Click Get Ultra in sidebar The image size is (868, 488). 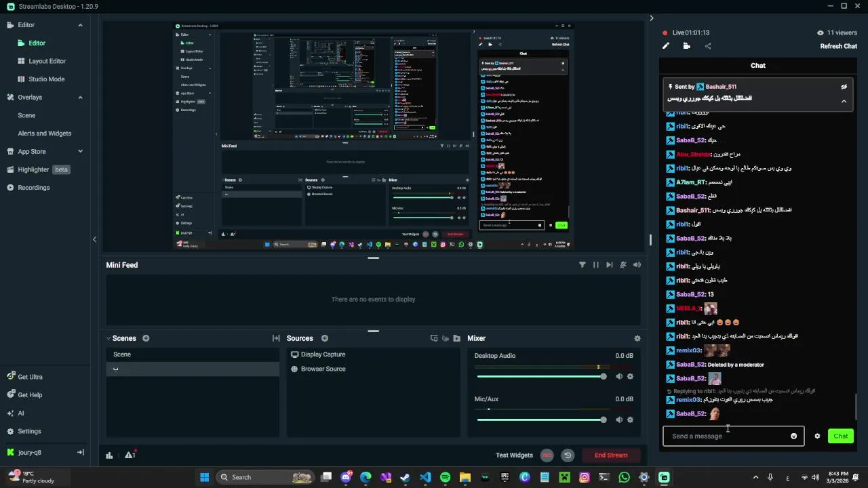pos(30,377)
